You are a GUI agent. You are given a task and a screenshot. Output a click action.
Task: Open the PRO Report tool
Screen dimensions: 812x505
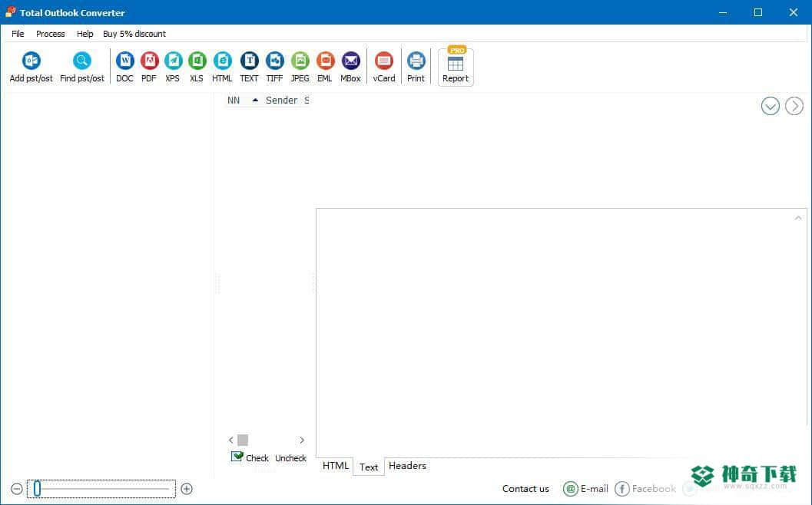tap(456, 66)
